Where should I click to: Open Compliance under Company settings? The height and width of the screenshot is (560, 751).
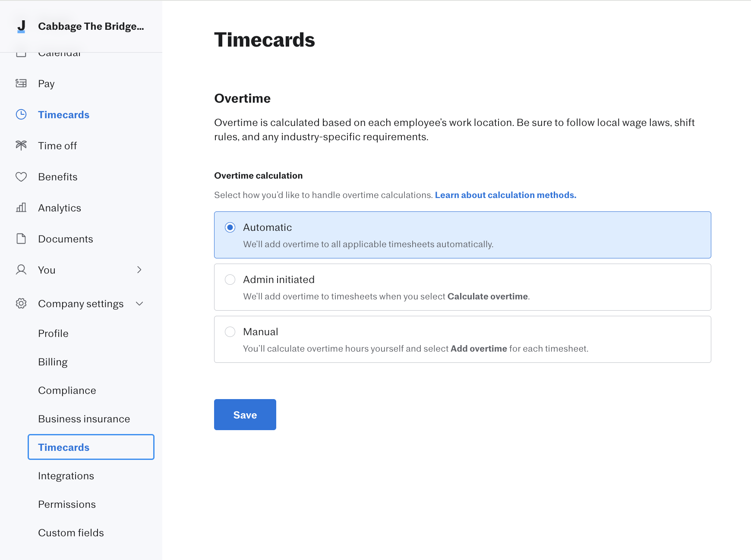pyautogui.click(x=67, y=390)
